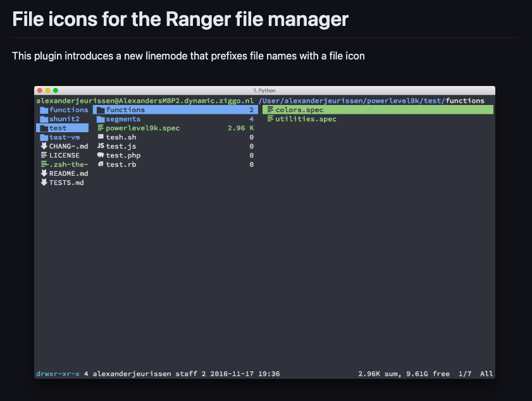Select the CHANG~.md file entry
532x401 pixels.
point(68,146)
